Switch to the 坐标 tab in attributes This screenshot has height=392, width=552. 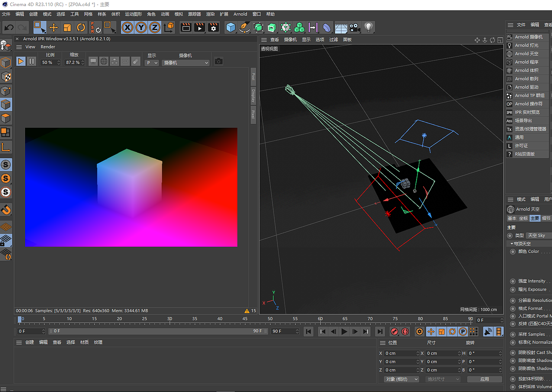(523, 218)
